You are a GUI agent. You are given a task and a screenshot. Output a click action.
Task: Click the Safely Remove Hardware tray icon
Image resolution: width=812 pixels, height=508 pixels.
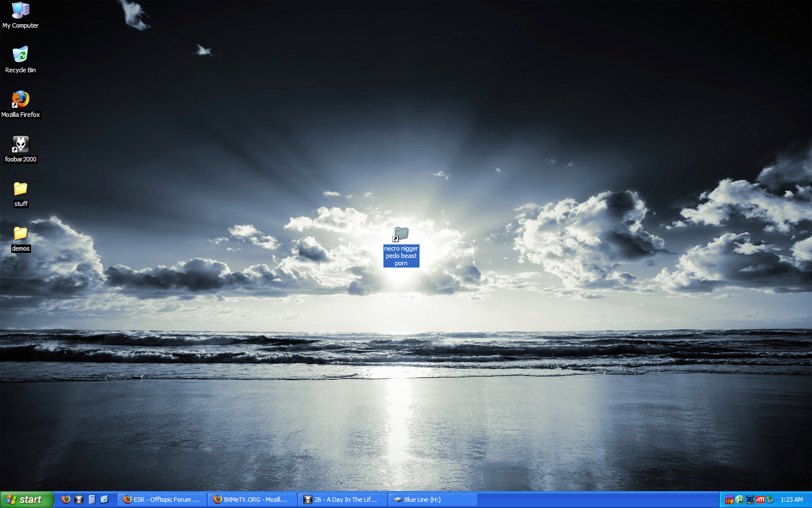(770, 500)
